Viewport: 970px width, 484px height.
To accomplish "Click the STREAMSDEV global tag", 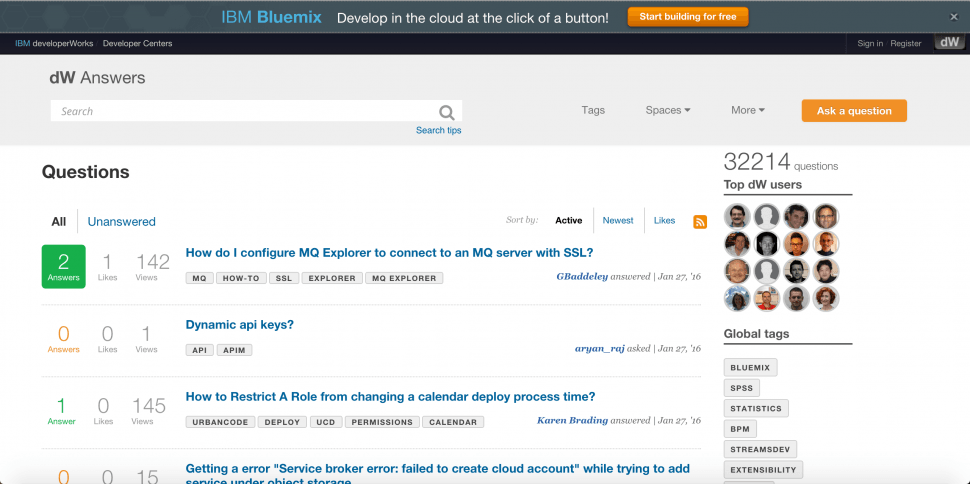I will pyautogui.click(x=760, y=449).
